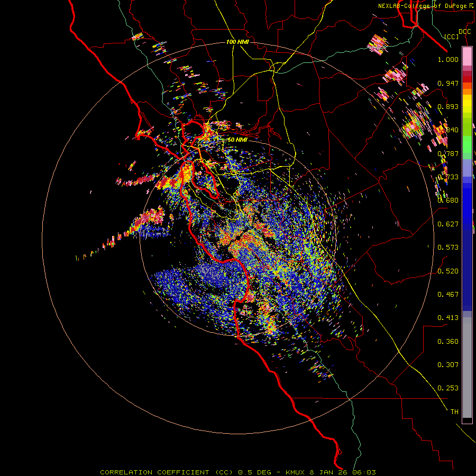476x476 pixels.
Task: Click the [CC] label above the color scale
Action: [x=452, y=36]
